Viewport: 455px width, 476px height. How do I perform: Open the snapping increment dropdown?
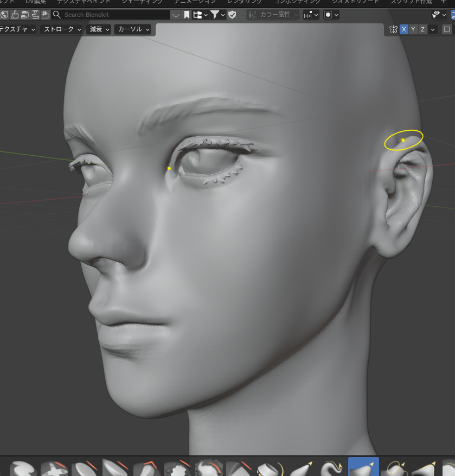311,15
